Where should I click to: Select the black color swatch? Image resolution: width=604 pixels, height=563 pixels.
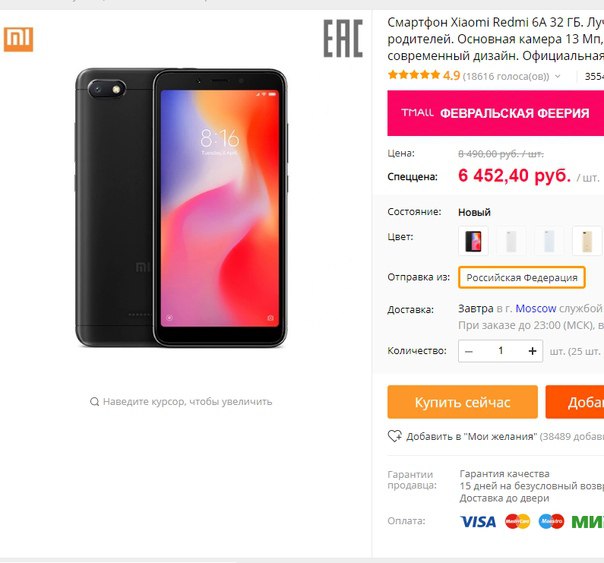click(x=473, y=241)
